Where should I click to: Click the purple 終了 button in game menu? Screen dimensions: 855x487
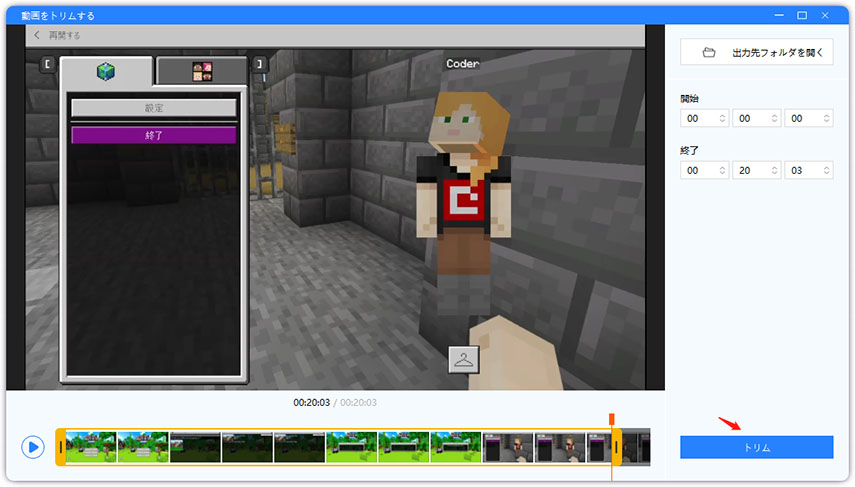154,135
